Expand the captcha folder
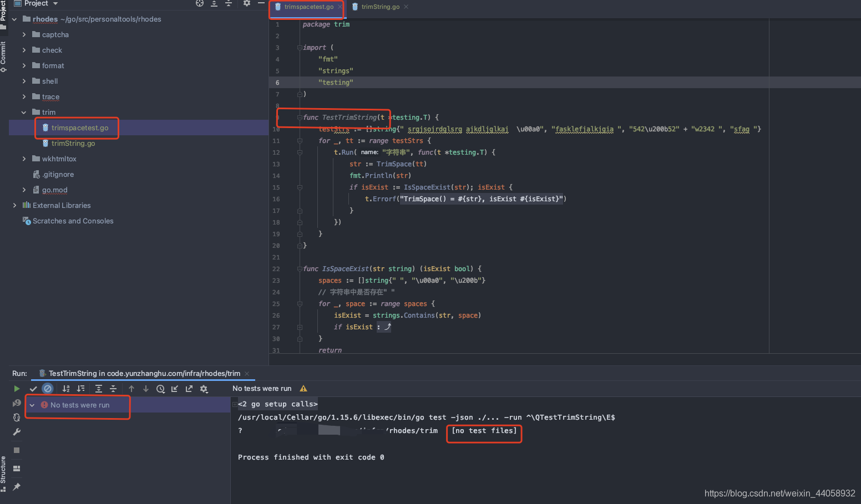Viewport: 861px width, 504px height. tap(23, 34)
